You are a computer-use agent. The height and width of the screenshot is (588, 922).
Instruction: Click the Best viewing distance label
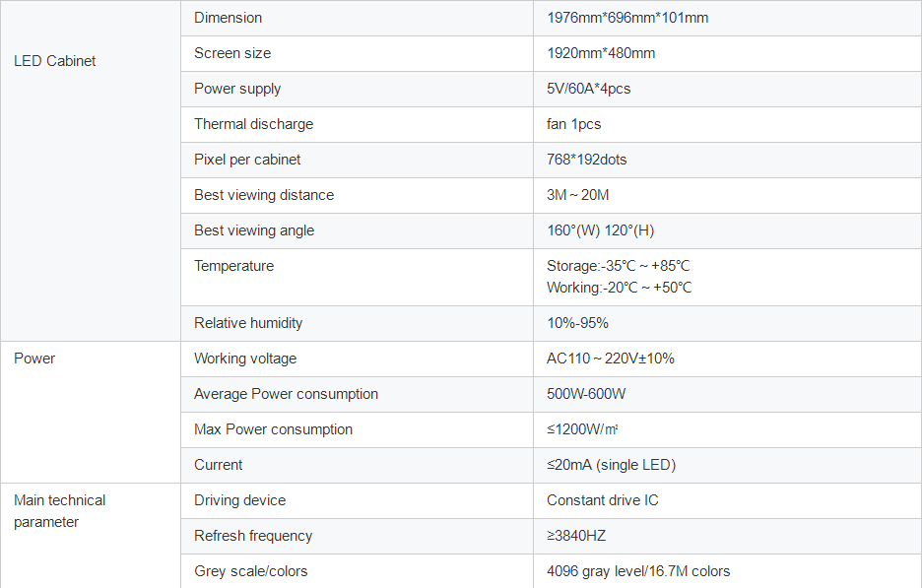[x=264, y=195]
